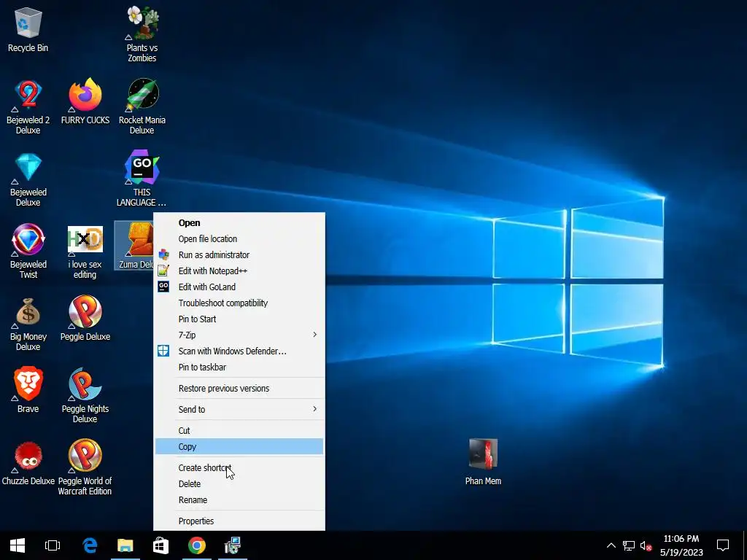Open network status in system tray
747x560 pixels.
click(628, 545)
